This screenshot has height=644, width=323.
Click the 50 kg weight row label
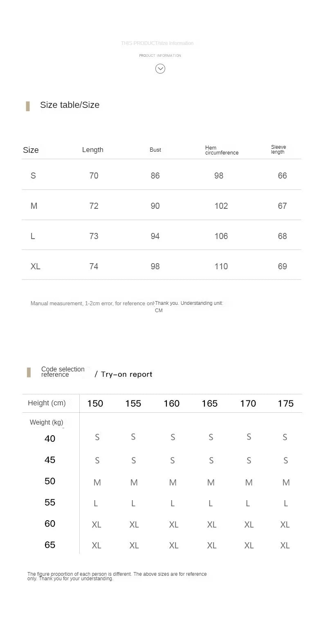(50, 481)
